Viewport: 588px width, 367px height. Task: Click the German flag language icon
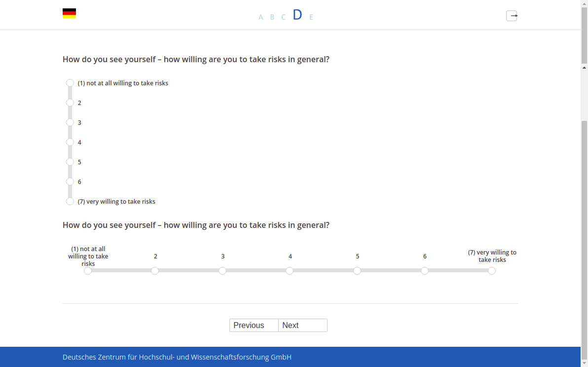70,13
